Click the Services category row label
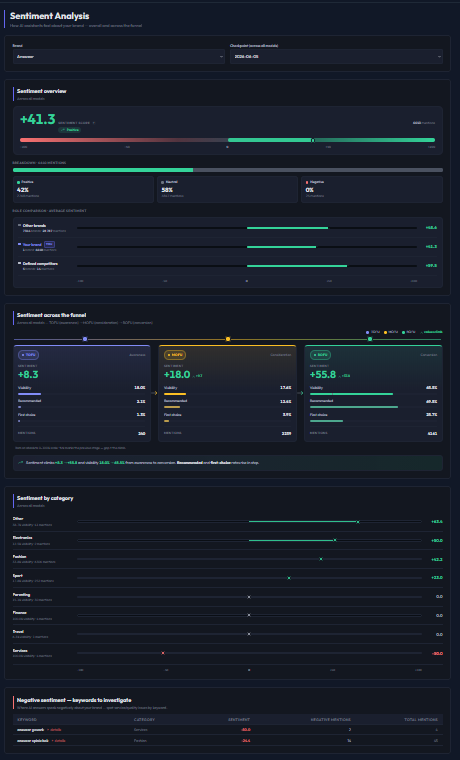This screenshot has height=760, width=460. pos(20,650)
